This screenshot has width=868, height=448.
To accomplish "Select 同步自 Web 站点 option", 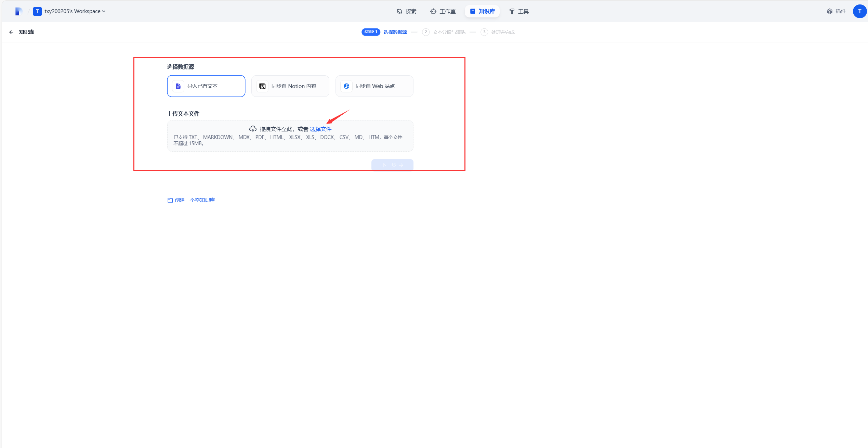I will pyautogui.click(x=374, y=86).
